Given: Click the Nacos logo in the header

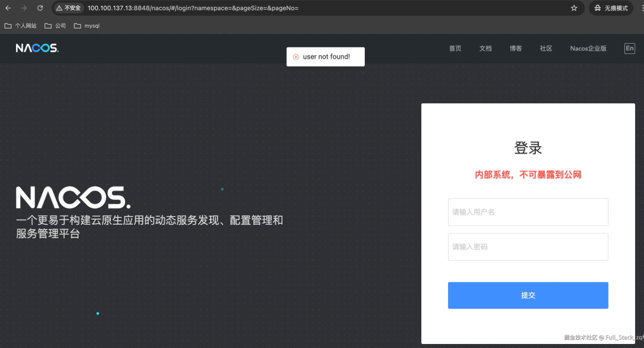Looking at the screenshot, I should [x=37, y=48].
